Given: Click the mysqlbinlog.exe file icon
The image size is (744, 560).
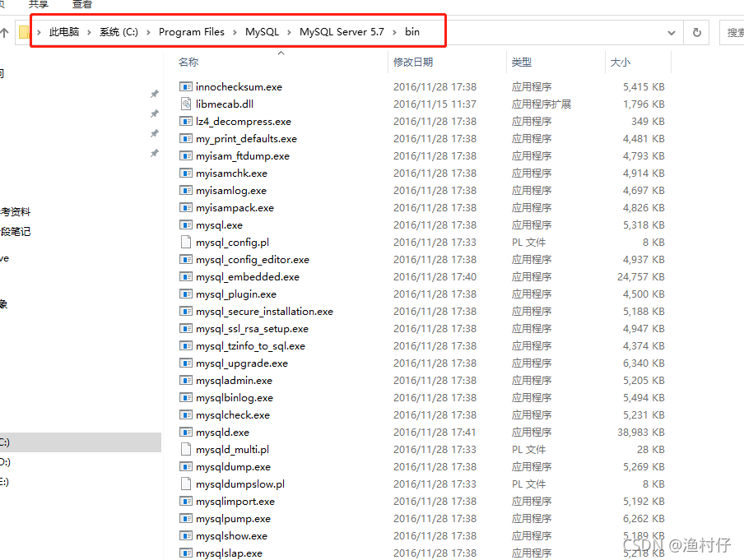Looking at the screenshot, I should pos(185,397).
